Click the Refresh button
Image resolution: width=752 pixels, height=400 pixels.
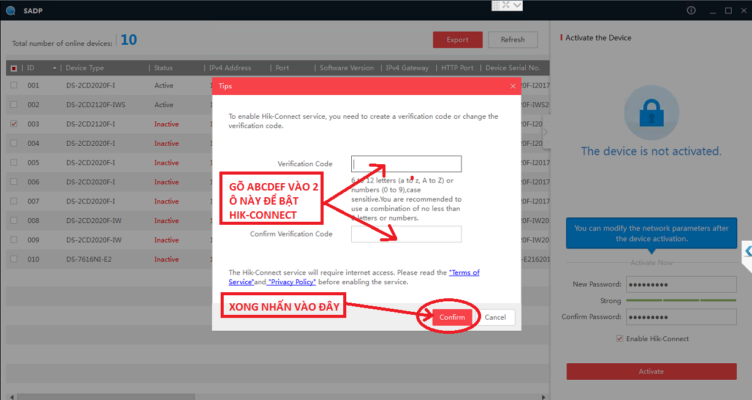click(x=513, y=40)
